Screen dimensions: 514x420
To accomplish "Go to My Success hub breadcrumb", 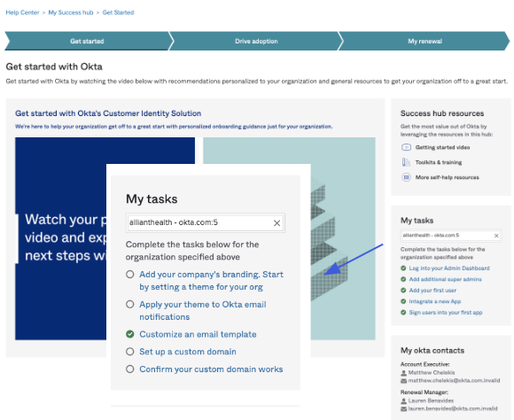I will click(x=71, y=12).
